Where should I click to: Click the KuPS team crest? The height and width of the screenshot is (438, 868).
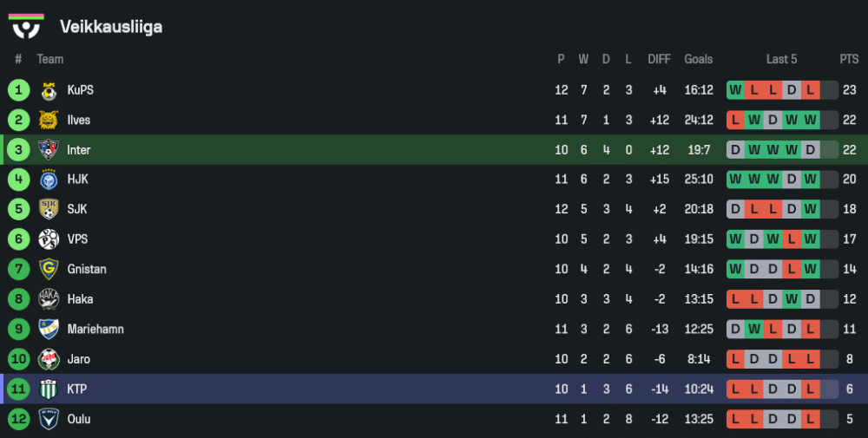click(x=49, y=90)
